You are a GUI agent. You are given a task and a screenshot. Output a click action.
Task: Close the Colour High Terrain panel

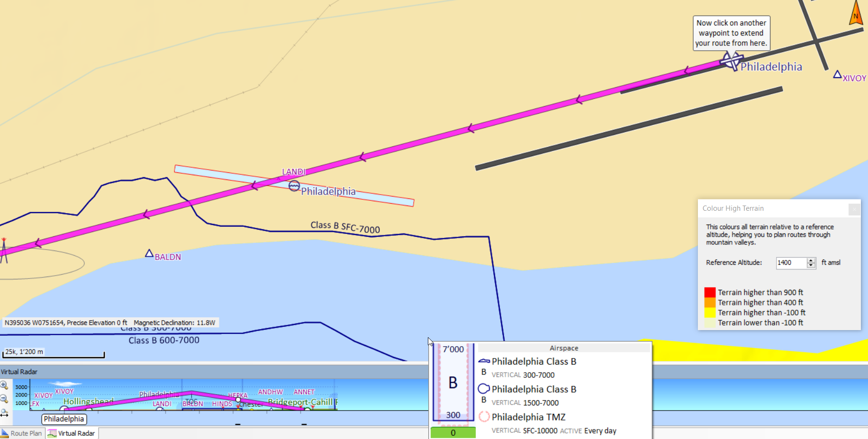(854, 208)
